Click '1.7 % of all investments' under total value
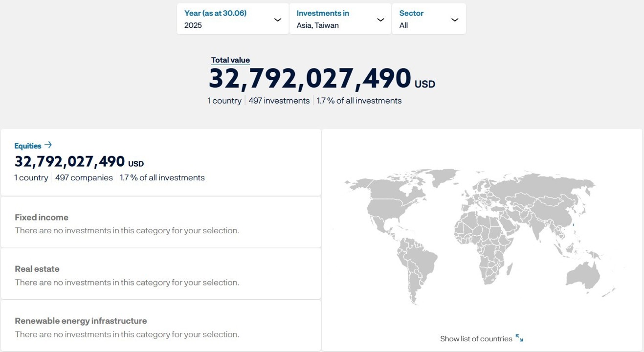This screenshot has height=352, width=644. click(x=359, y=101)
